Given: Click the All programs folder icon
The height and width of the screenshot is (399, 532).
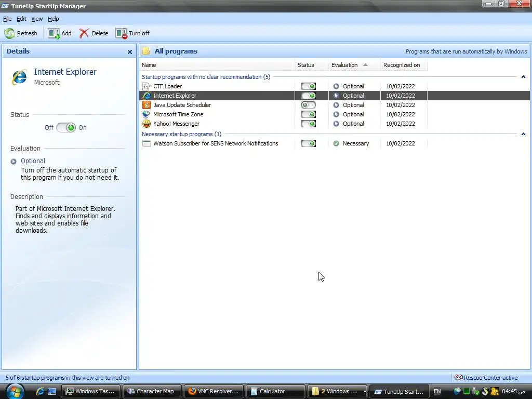Looking at the screenshot, I should [146, 51].
